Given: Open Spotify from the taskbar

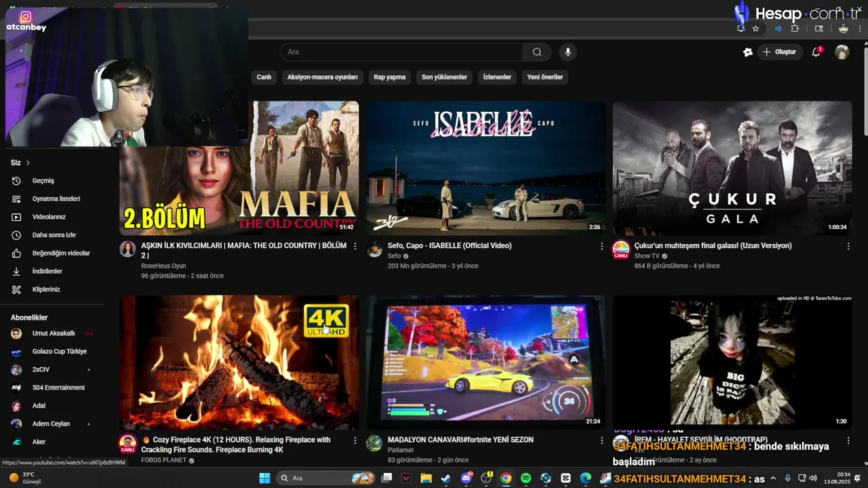Looking at the screenshot, I should [x=526, y=479].
